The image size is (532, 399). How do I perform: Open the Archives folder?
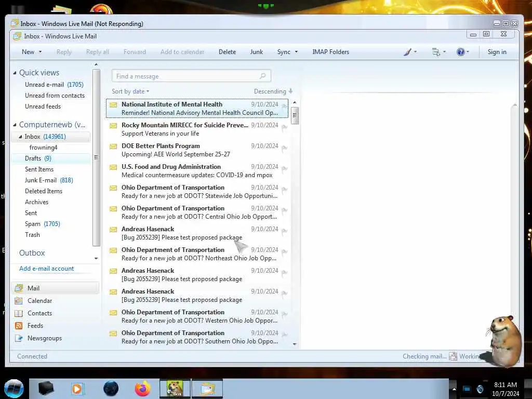coord(37,202)
